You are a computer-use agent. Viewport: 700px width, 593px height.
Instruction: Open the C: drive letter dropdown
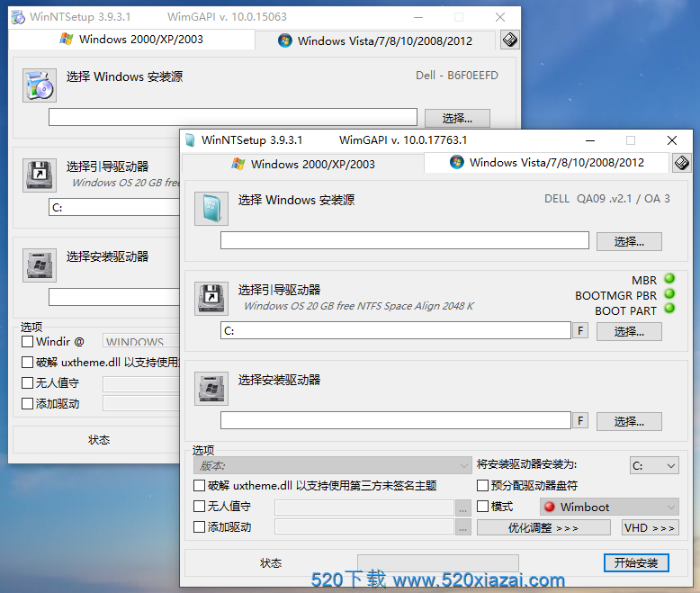click(654, 465)
